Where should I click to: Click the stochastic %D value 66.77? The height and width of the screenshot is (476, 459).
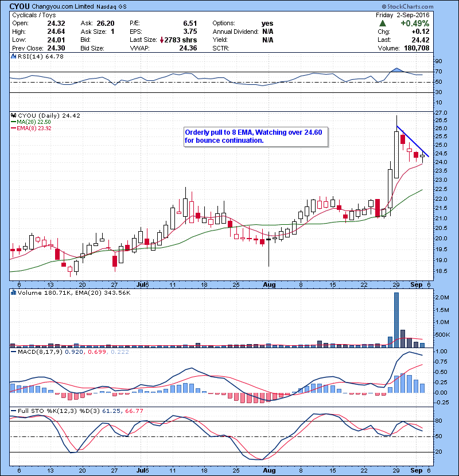pos(134,411)
